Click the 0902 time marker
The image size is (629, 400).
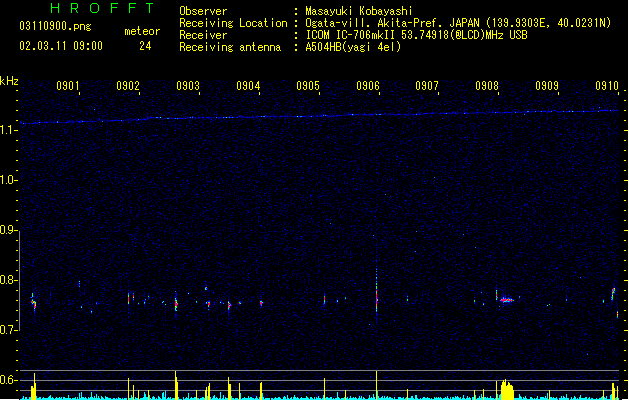point(128,86)
